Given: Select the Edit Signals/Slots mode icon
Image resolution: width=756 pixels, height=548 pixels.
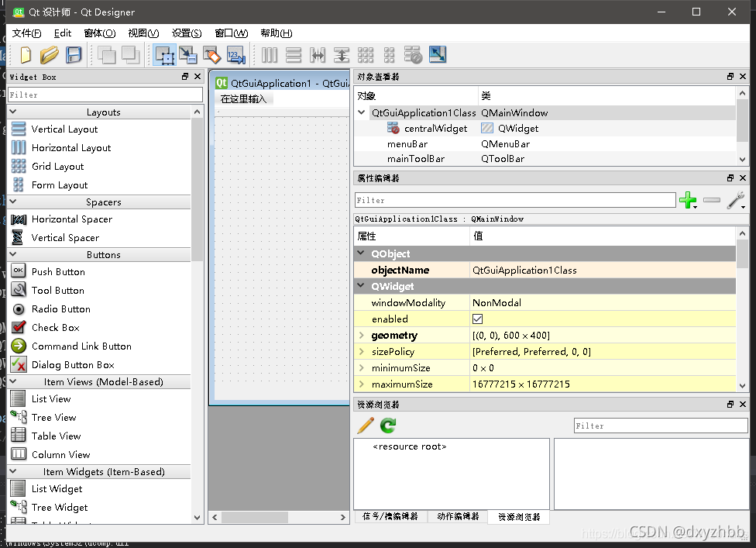Looking at the screenshot, I should (188, 55).
